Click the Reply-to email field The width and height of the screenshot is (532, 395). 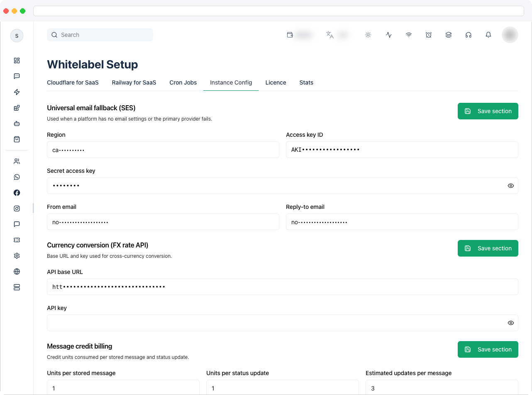pyautogui.click(x=402, y=222)
